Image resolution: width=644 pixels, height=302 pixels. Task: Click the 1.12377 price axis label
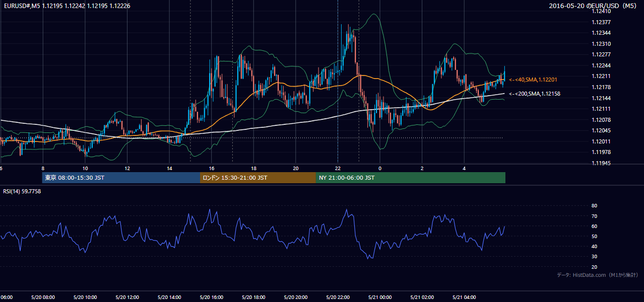601,22
